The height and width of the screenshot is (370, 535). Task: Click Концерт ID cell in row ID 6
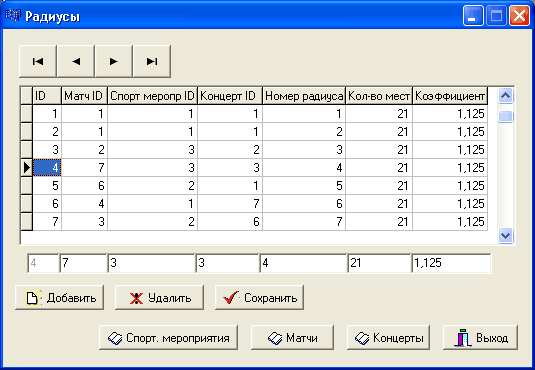(230, 204)
